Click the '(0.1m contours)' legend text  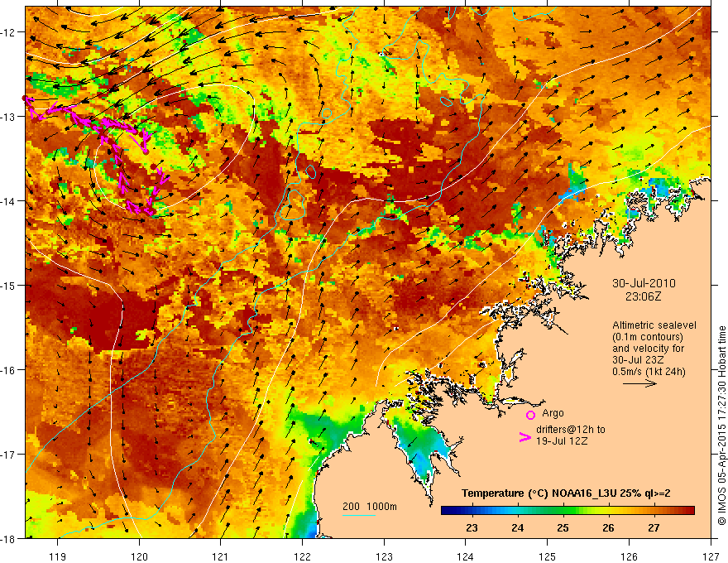coord(648,337)
